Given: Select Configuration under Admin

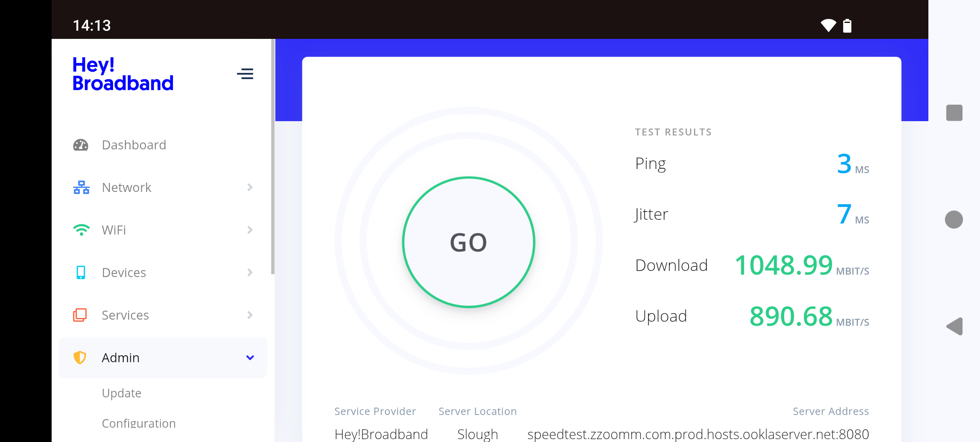Looking at the screenshot, I should click(x=138, y=423).
